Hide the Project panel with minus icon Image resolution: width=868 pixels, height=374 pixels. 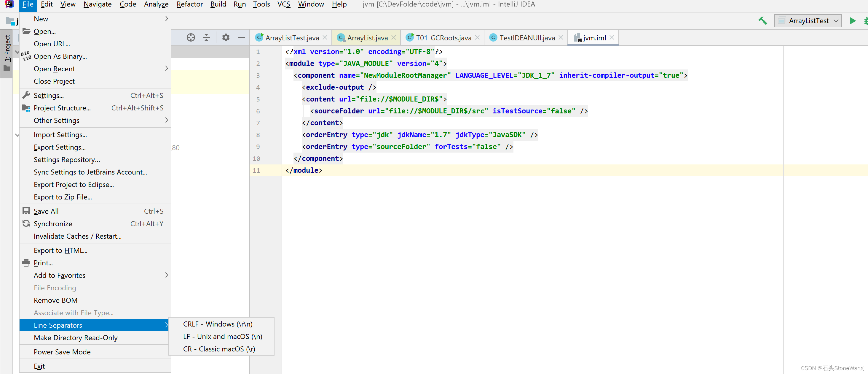[241, 37]
